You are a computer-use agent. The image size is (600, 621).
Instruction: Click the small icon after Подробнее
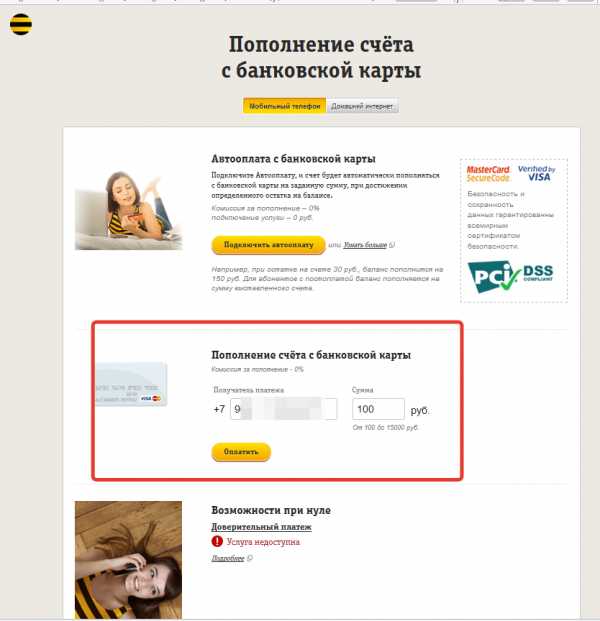click(250, 558)
